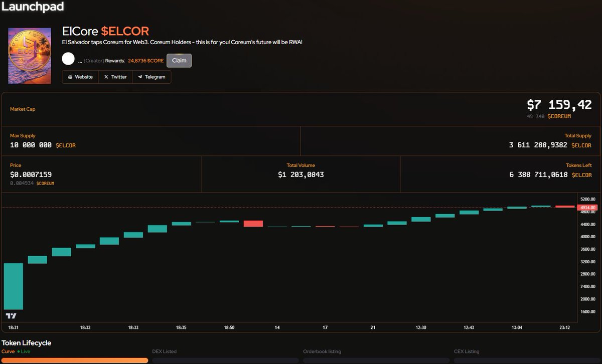Click the white creator avatar circle
602x364 pixels.
tap(68, 59)
